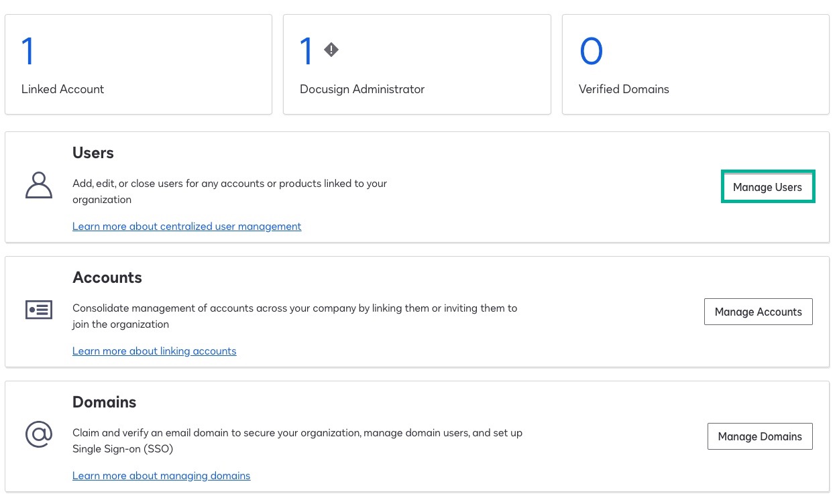Select the Docusign Administrator stat card
839x504 pixels.
click(x=416, y=64)
